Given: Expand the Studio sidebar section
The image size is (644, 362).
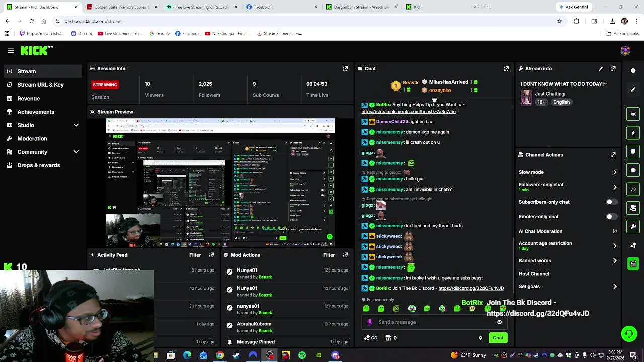Looking at the screenshot, I should 76,125.
